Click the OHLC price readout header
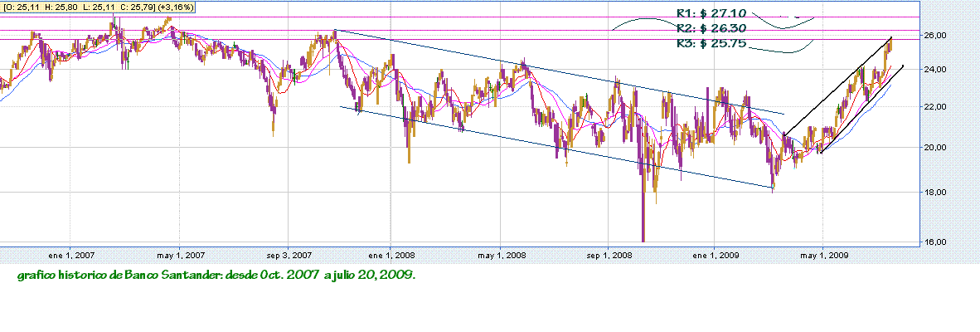 (x=98, y=7)
